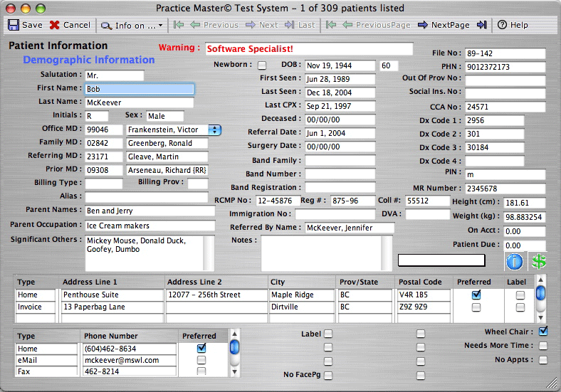This screenshot has height=392, width=561.
Task: Select '(604)462-8634' phone number cell
Action: (x=130, y=349)
